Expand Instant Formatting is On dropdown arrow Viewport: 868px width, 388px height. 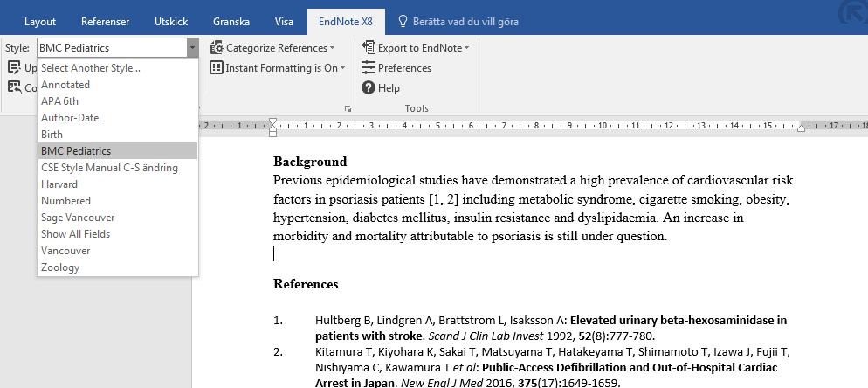pos(342,68)
